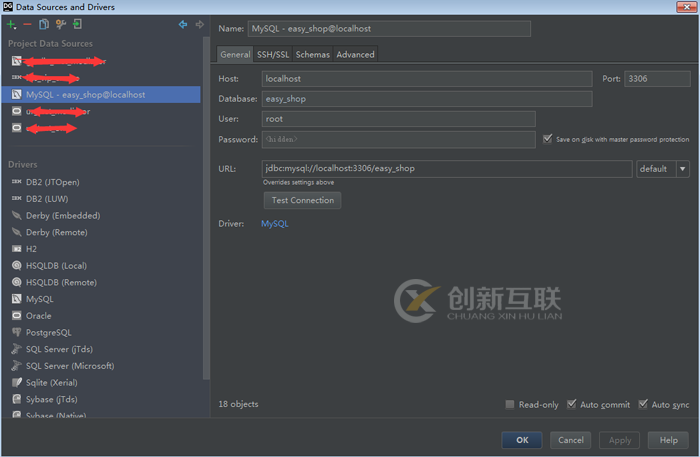The width and height of the screenshot is (700, 457).
Task: Click the JDBC URL input field
Action: pyautogui.click(x=447, y=169)
